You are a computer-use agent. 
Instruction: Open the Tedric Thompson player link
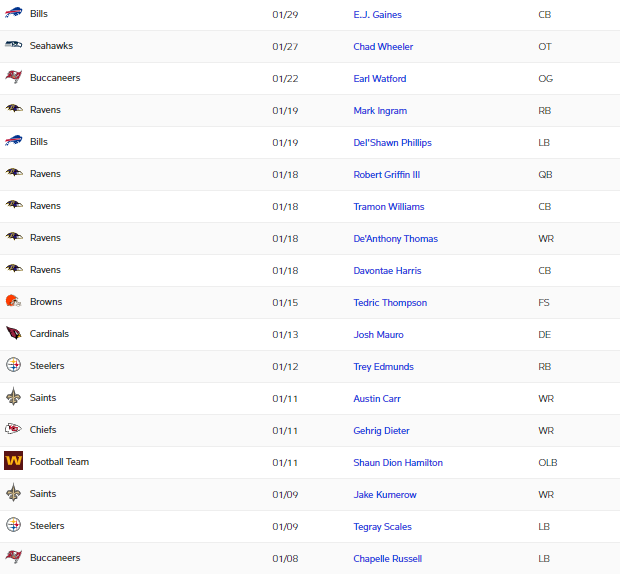click(390, 303)
